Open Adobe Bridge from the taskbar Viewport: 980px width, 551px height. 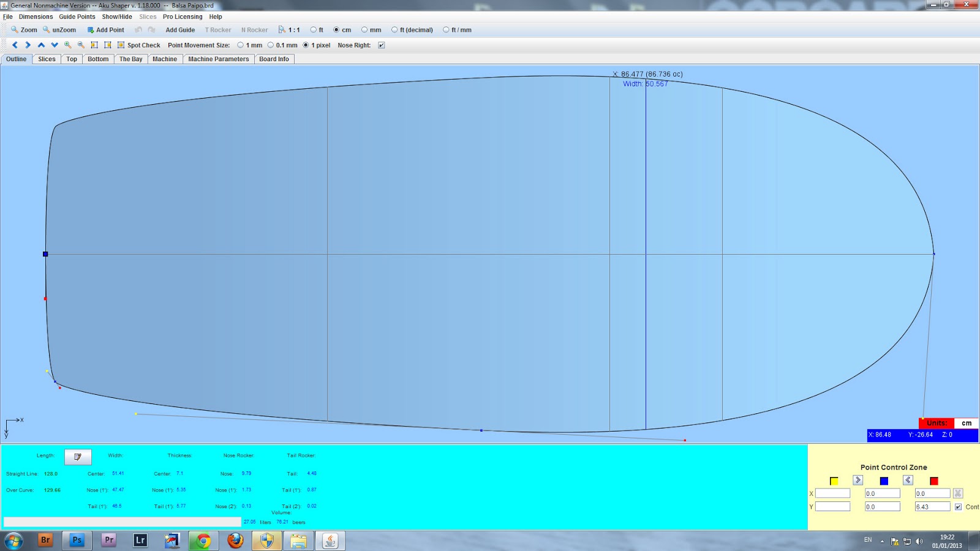45,540
